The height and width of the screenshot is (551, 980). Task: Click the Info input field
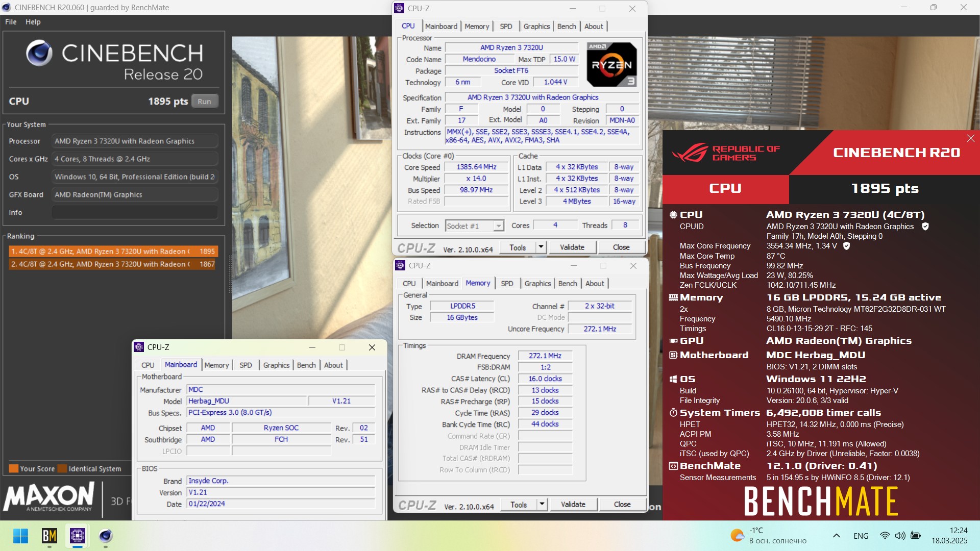135,212
